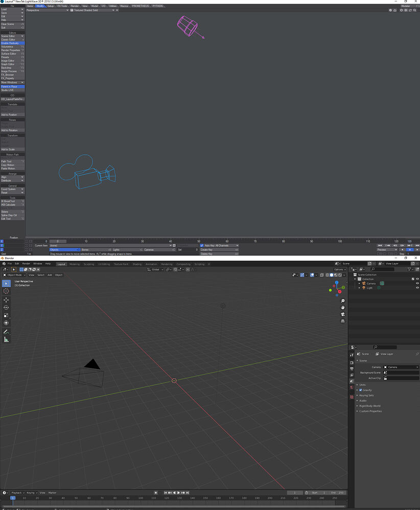Select rendered viewport shading icon in Blender
This screenshot has width=420, height=510.
pyautogui.click(x=340, y=275)
